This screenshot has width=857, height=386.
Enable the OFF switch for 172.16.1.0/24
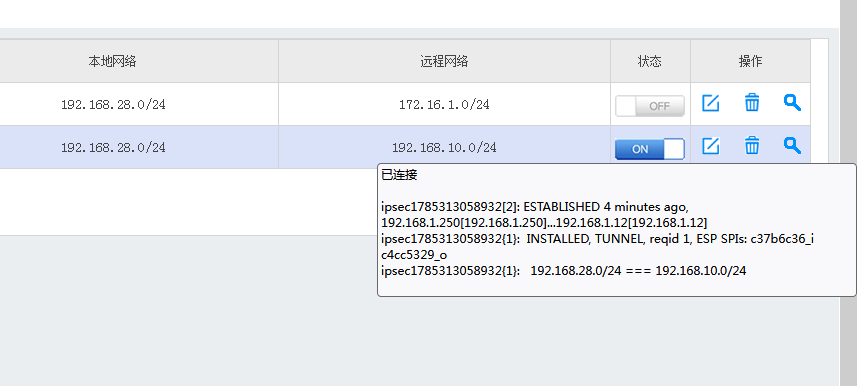(x=650, y=106)
